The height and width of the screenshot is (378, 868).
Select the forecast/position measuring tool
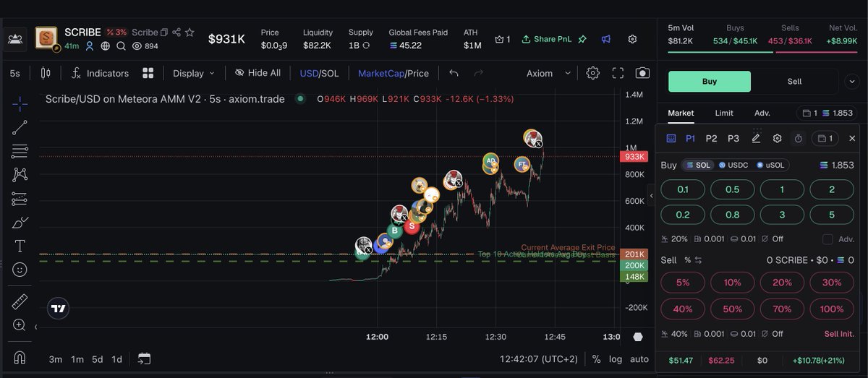pos(20,199)
